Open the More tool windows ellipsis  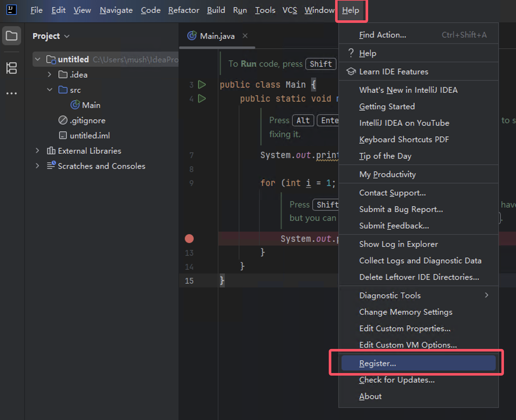(x=12, y=93)
